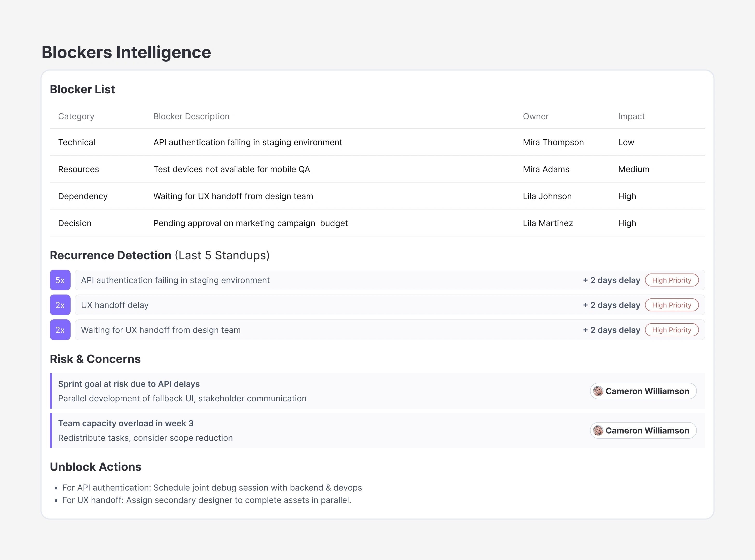This screenshot has height=560, width=755.
Task: Click the 2x badge beside UX handoff delay
Action: [x=60, y=305]
